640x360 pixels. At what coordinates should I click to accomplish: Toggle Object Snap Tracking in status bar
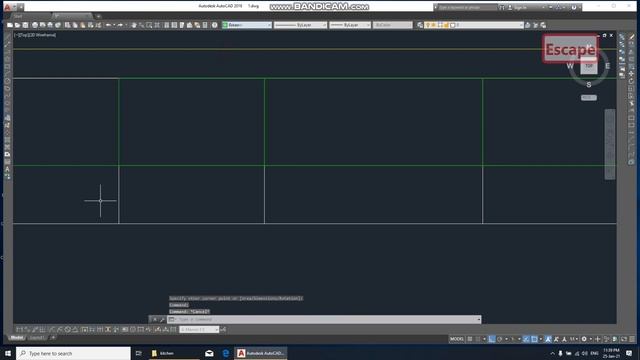click(526, 339)
